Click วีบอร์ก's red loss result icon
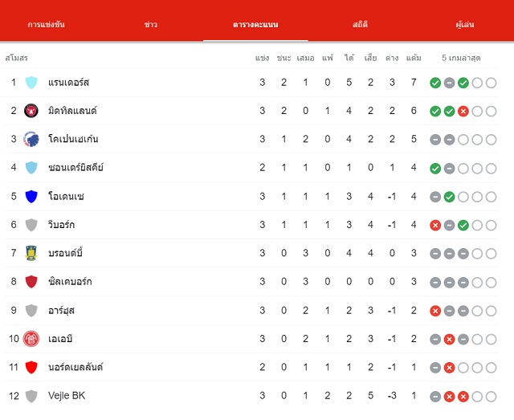 435,225
